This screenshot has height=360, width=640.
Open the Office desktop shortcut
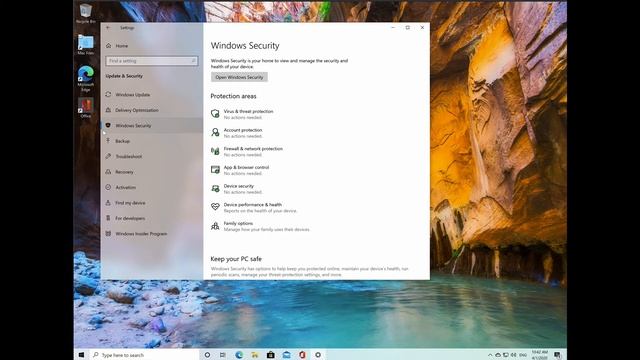pos(86,108)
